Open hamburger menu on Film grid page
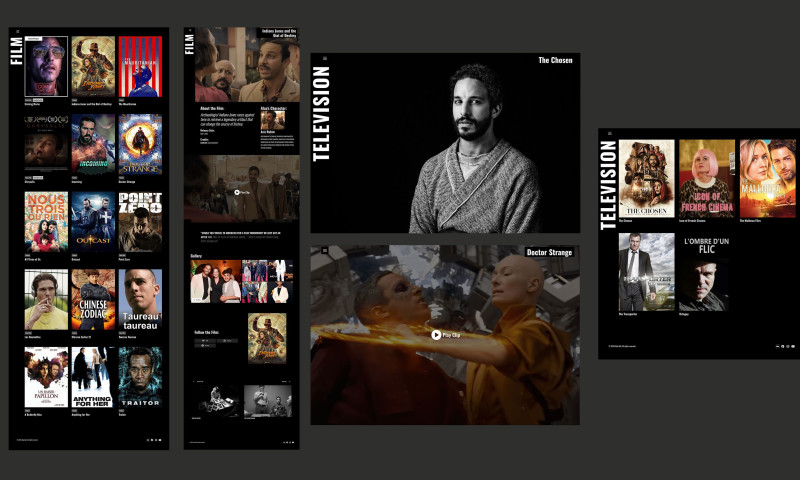The image size is (800, 480). click(17, 32)
